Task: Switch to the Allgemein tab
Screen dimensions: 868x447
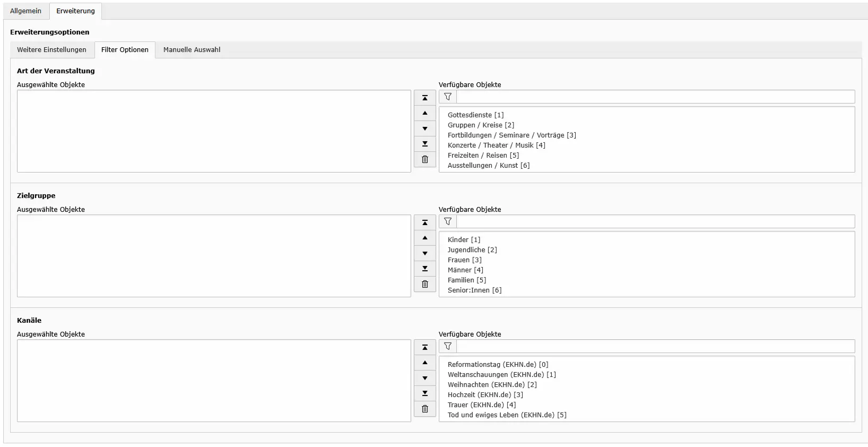Action: point(25,11)
